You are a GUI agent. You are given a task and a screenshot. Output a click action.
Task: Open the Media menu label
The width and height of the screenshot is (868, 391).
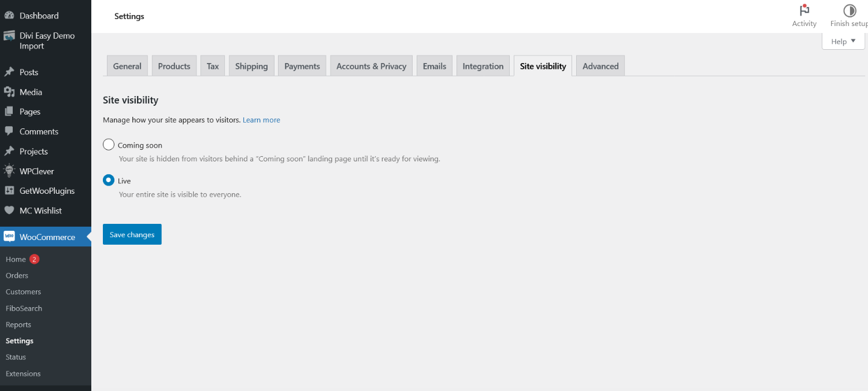click(x=31, y=92)
